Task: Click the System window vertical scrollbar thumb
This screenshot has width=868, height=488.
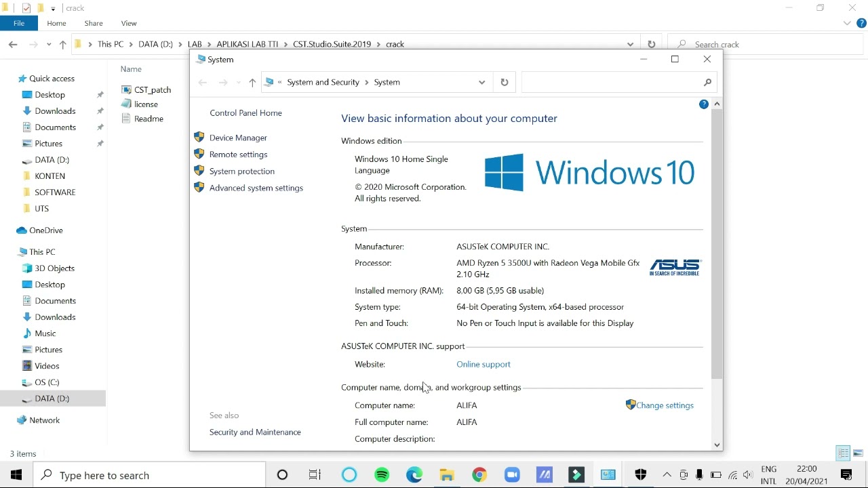Action: [717, 244]
